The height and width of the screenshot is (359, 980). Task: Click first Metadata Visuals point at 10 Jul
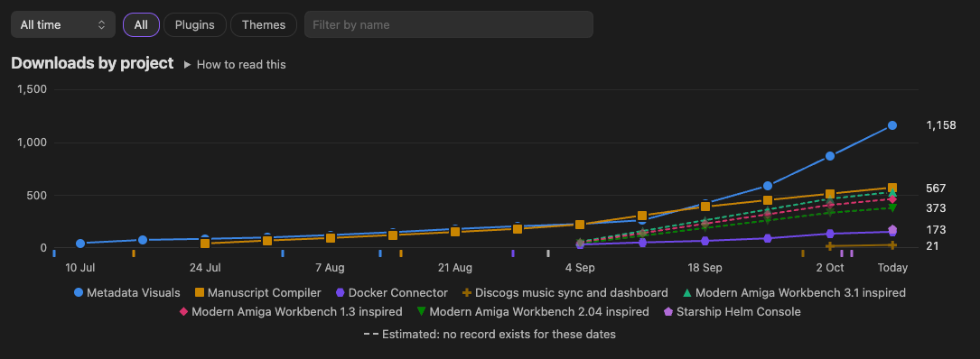(x=80, y=244)
